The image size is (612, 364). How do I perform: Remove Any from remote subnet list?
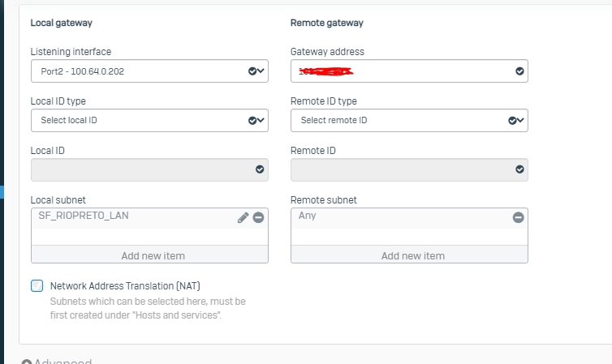pyautogui.click(x=519, y=217)
